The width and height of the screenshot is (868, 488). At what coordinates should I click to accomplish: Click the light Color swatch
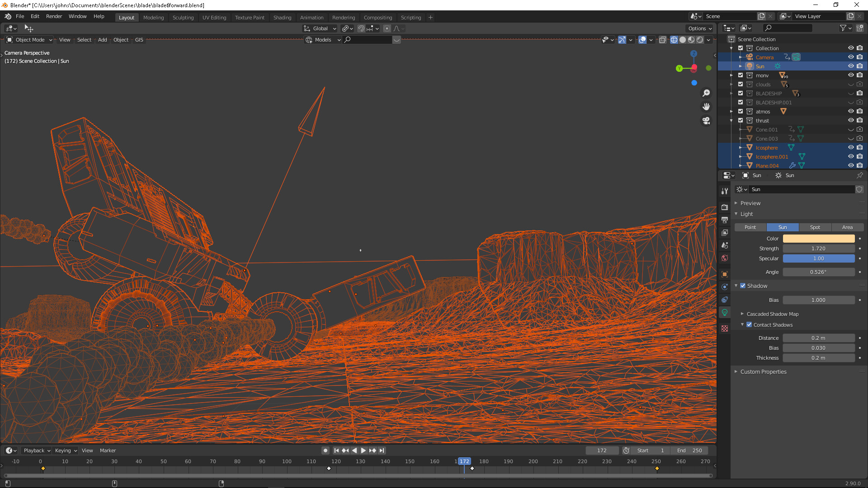[818, 239]
